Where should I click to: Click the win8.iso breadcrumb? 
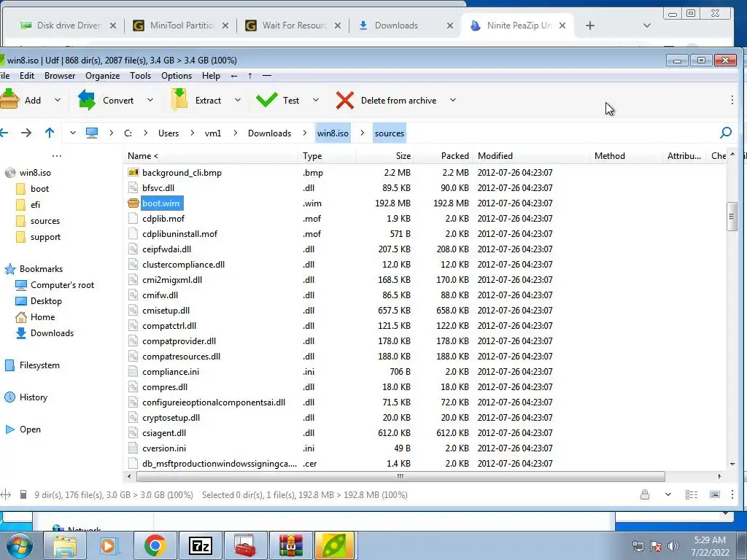click(x=333, y=133)
